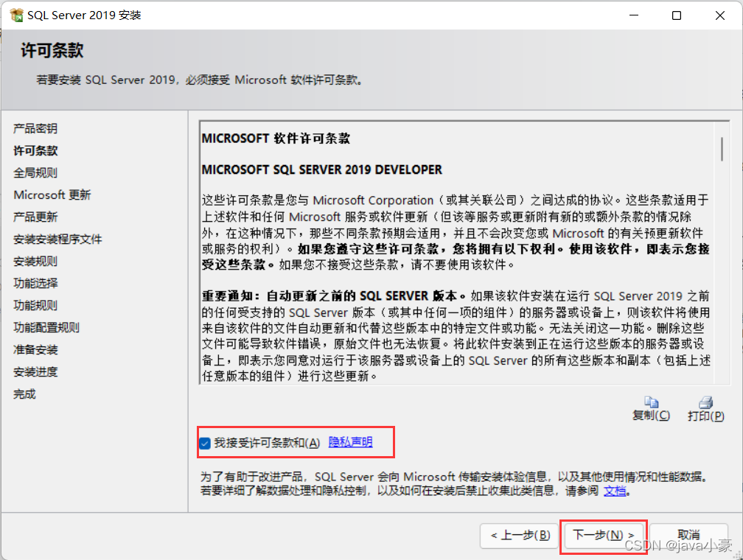Minimize the SQL Server 2019 setup window
The height and width of the screenshot is (560, 743).
click(634, 15)
